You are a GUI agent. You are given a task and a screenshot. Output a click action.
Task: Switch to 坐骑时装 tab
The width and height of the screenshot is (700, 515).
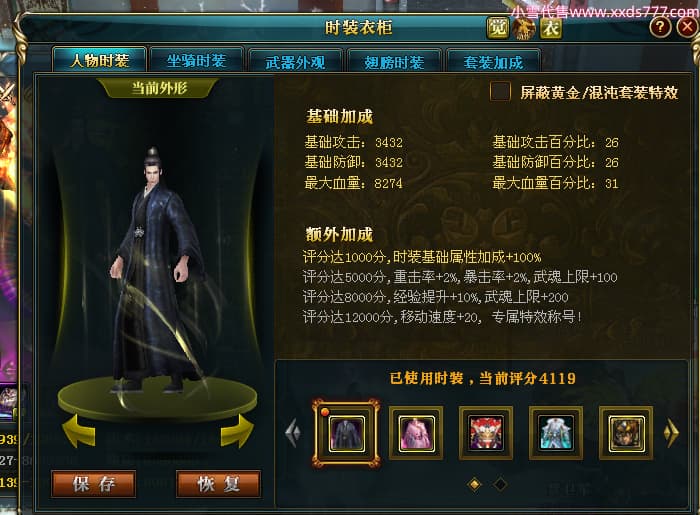[196, 60]
